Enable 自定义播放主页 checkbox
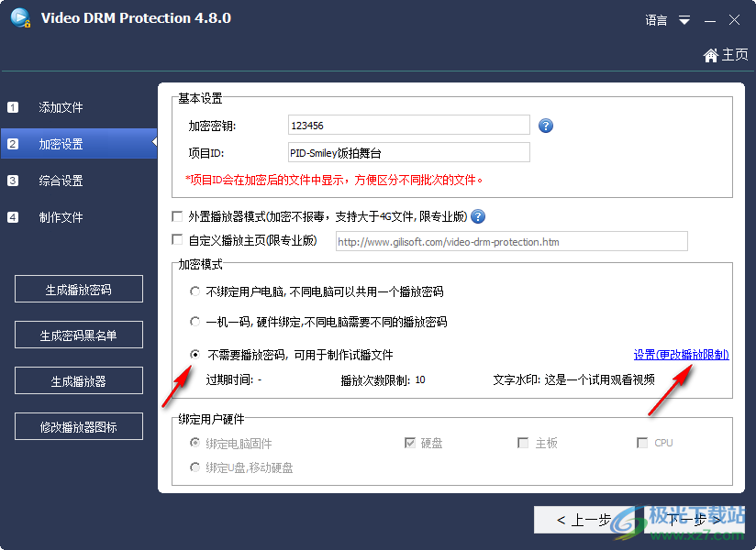The height and width of the screenshot is (550, 756). click(177, 239)
